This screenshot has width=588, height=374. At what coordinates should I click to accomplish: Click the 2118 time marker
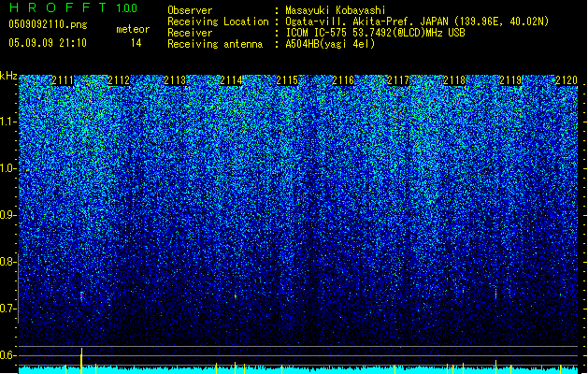coord(454,80)
